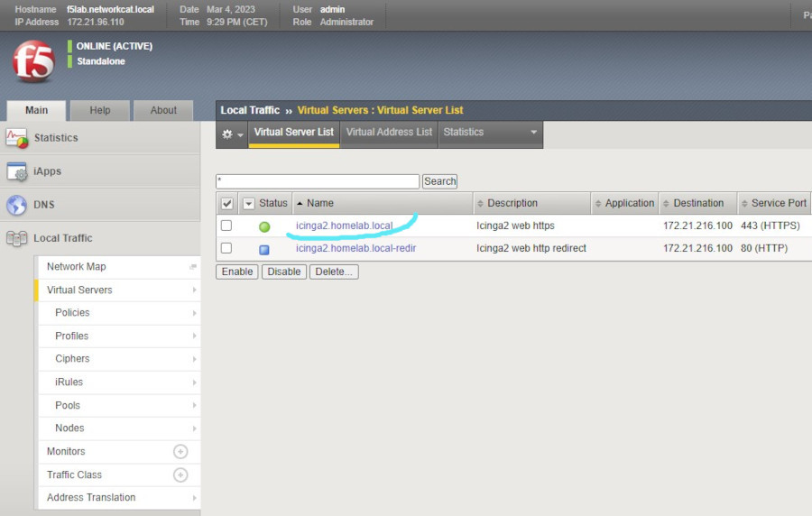Select the Virtual Server List tab
812x516 pixels.
click(x=293, y=133)
